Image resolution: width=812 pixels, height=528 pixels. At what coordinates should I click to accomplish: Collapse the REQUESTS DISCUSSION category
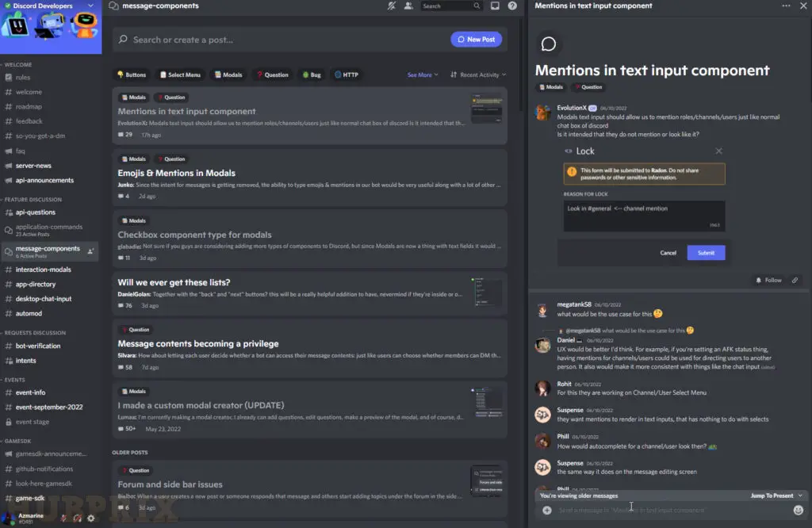pos(33,333)
